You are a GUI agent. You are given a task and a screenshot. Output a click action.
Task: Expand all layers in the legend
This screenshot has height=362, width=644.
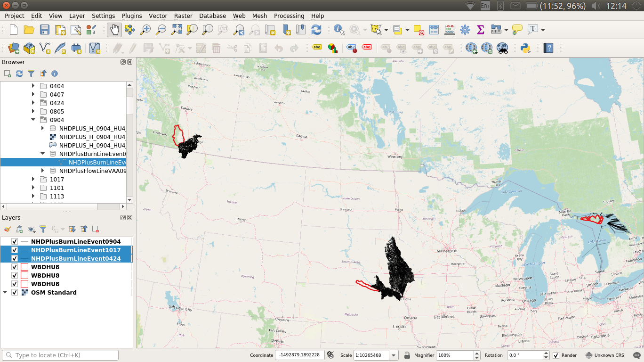(72, 229)
